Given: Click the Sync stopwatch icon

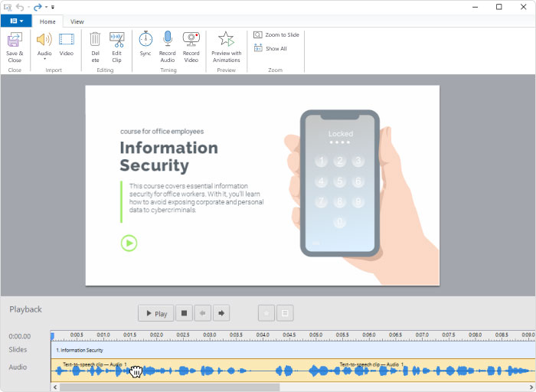Looking at the screenshot, I should click(145, 39).
